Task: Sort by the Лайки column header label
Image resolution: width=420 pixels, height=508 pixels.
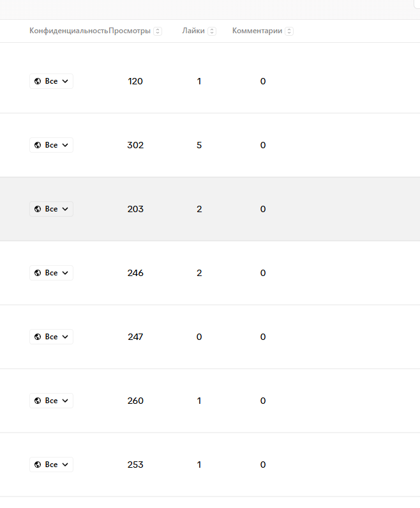Action: [193, 31]
